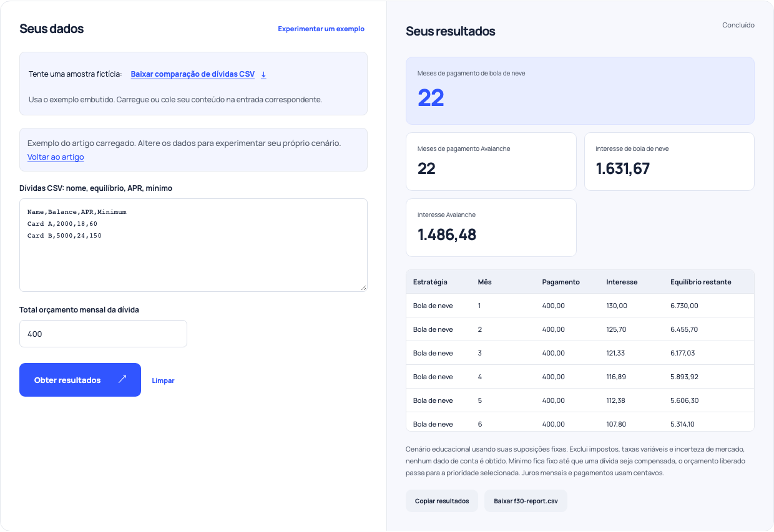Viewport: 774px width, 532px height.
Task: Download the Baixar comparação de dívidas CSV
Action: pyautogui.click(x=193, y=74)
